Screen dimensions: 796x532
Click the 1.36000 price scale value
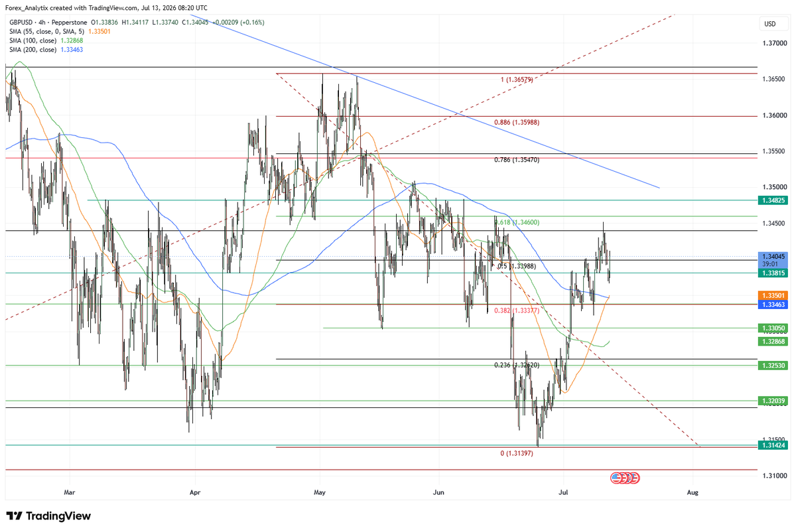774,115
